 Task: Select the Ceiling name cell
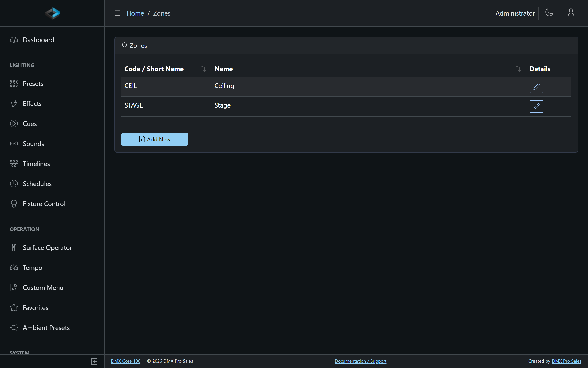[369, 87]
